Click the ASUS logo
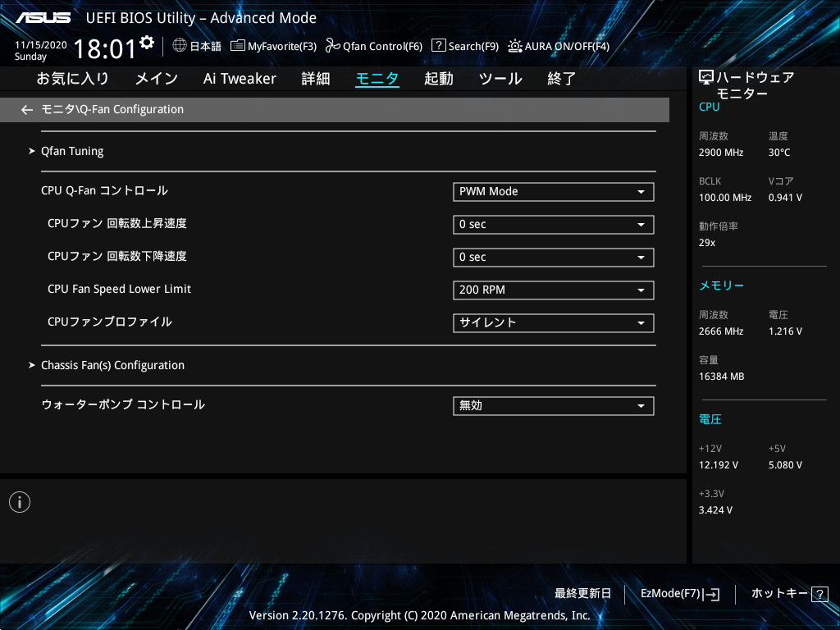This screenshot has height=630, width=840. (43, 18)
